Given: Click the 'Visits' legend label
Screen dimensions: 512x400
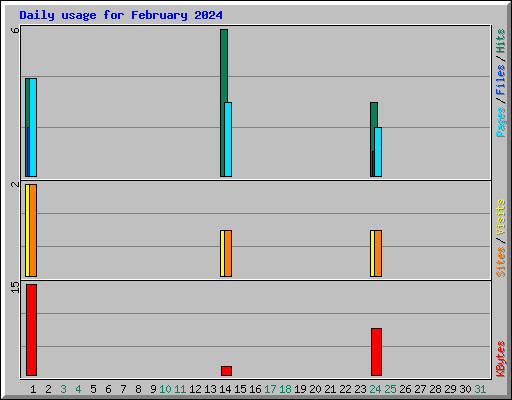Looking at the screenshot, I should pos(501,218).
